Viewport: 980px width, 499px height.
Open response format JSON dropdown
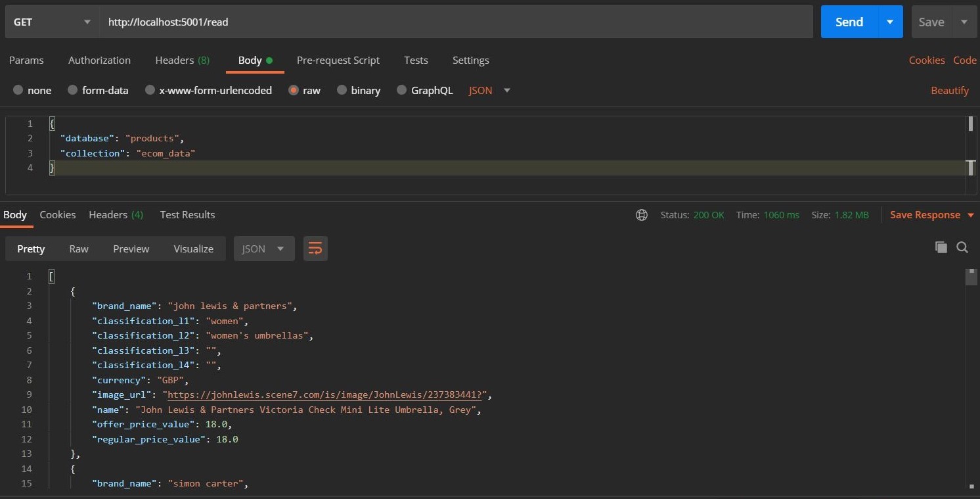(264, 249)
